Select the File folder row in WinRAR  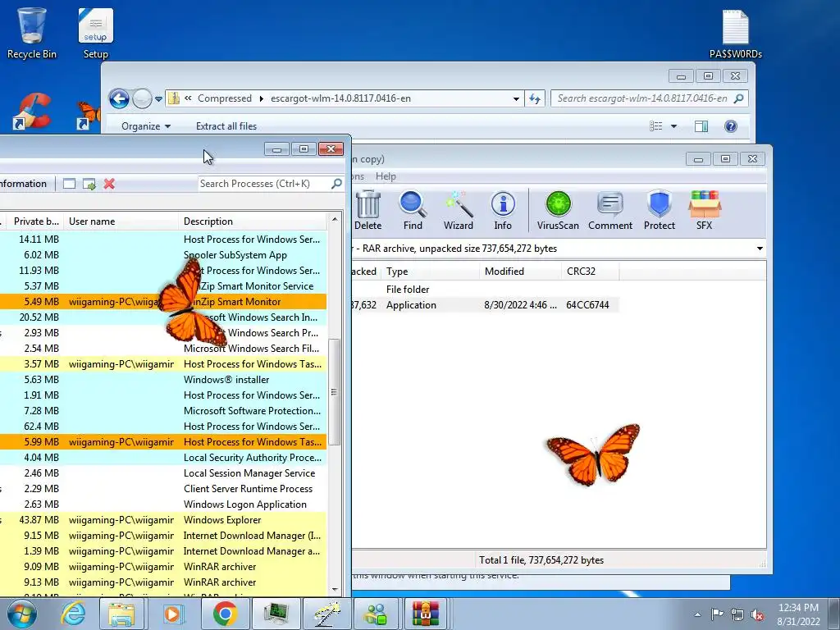(486, 290)
